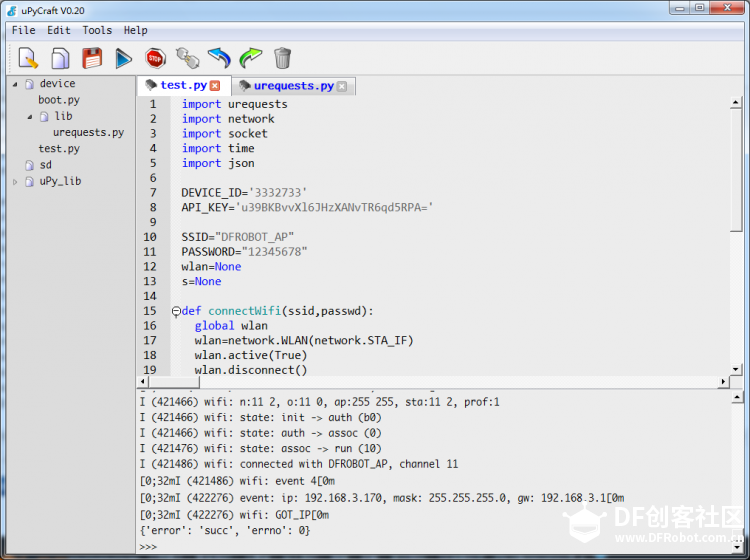Viewport: 750px width, 560px height.
Task: Open the Help menu
Action: pos(135,30)
